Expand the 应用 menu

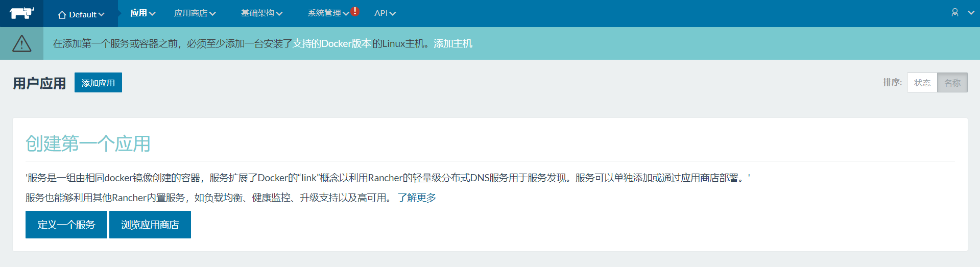click(x=142, y=13)
